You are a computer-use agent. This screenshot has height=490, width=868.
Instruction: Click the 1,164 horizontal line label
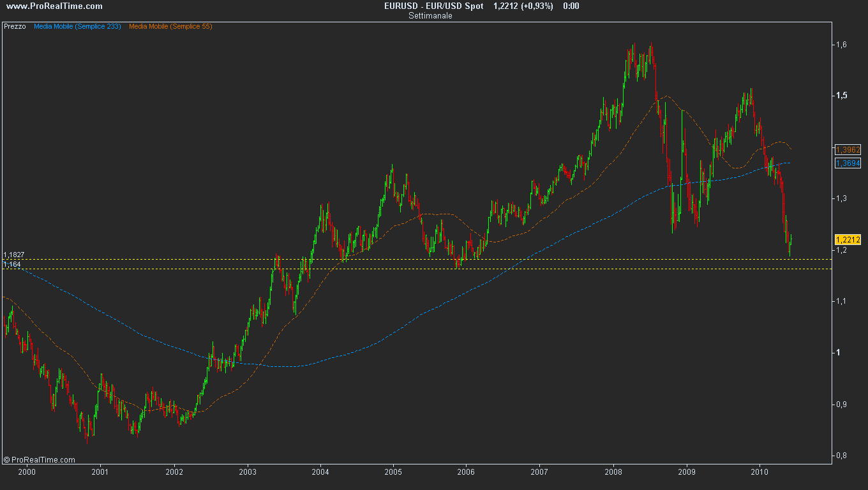11,264
